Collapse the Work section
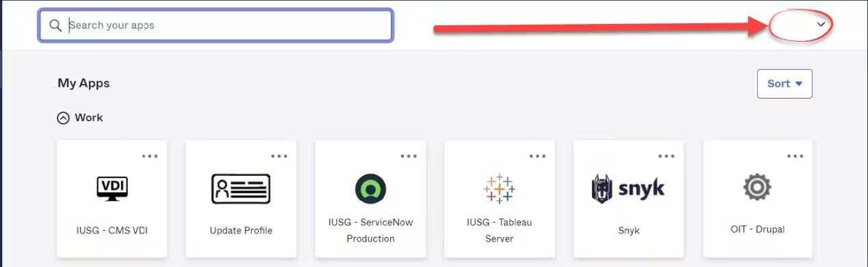The width and height of the screenshot is (868, 267). (x=63, y=118)
